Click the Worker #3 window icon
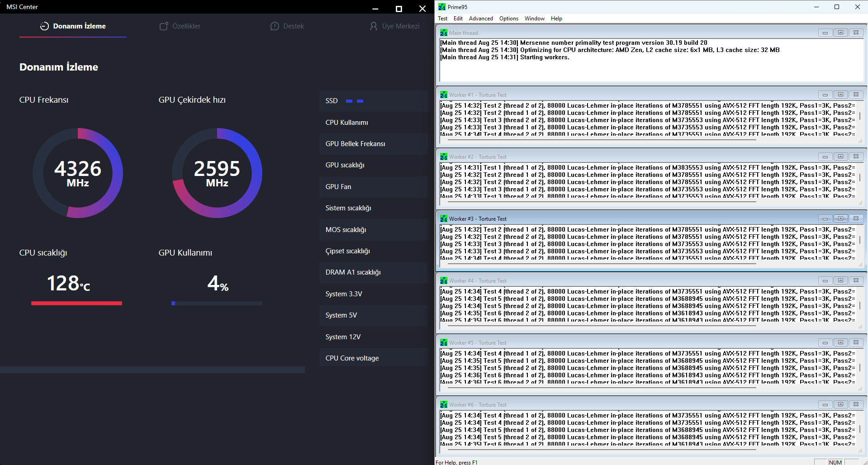 (444, 218)
